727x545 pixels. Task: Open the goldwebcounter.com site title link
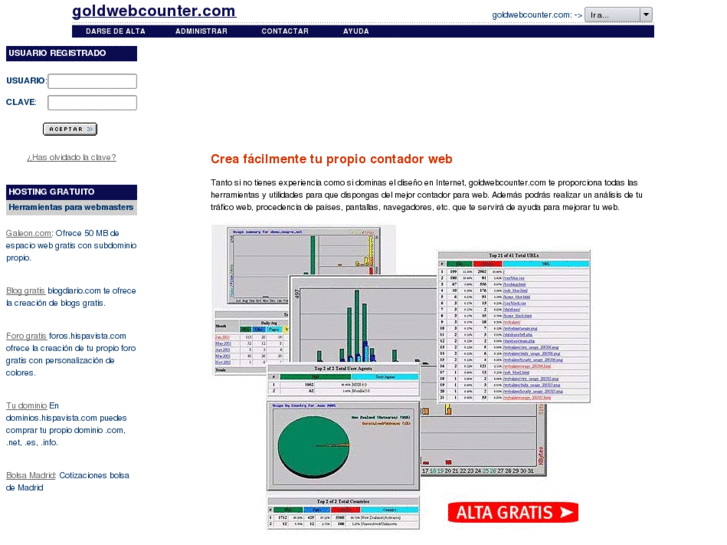tap(154, 11)
